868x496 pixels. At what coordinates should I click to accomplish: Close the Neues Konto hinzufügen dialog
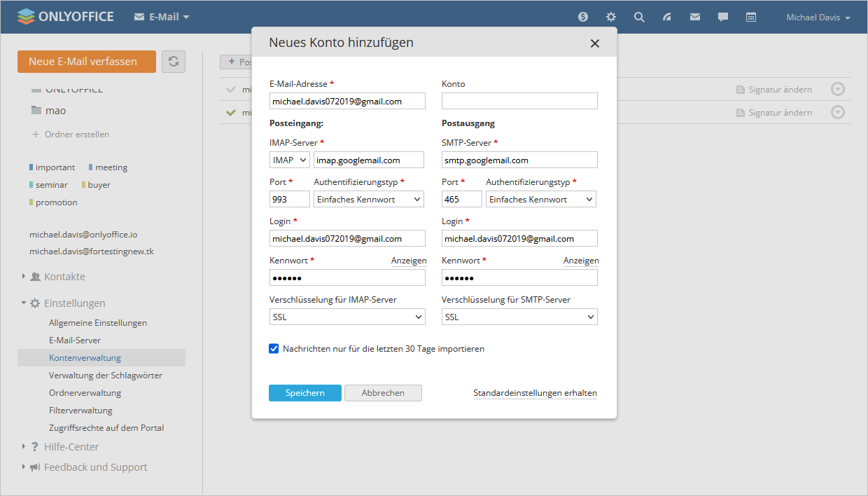[595, 43]
